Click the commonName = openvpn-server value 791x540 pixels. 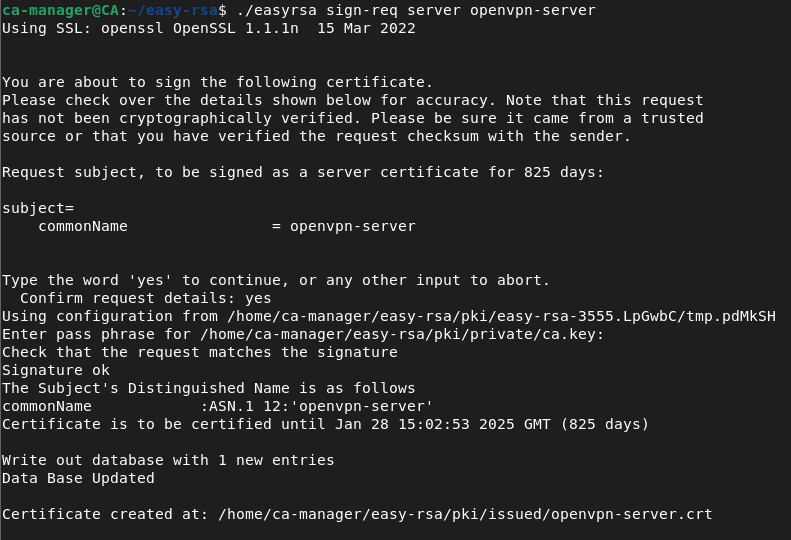pos(352,226)
